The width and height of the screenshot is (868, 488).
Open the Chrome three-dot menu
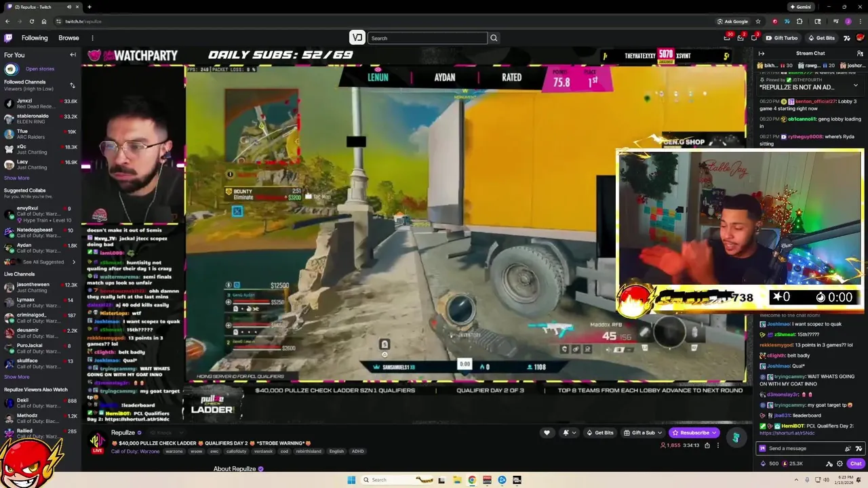(x=861, y=21)
